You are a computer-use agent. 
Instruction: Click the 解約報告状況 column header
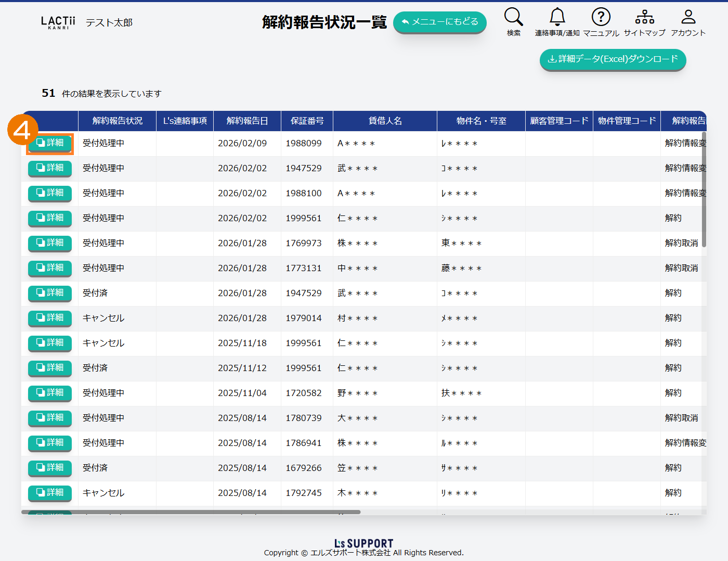pos(117,121)
